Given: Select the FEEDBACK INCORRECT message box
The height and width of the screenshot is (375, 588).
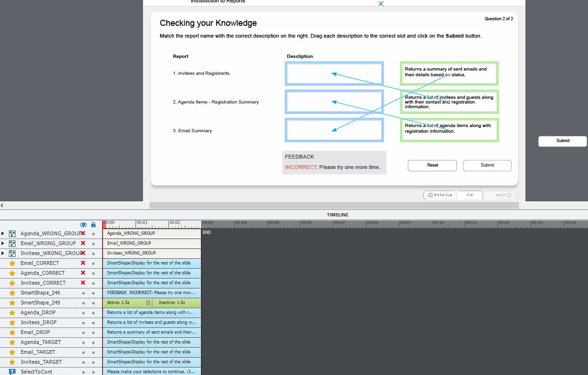Looking at the screenshot, I should click(334, 162).
